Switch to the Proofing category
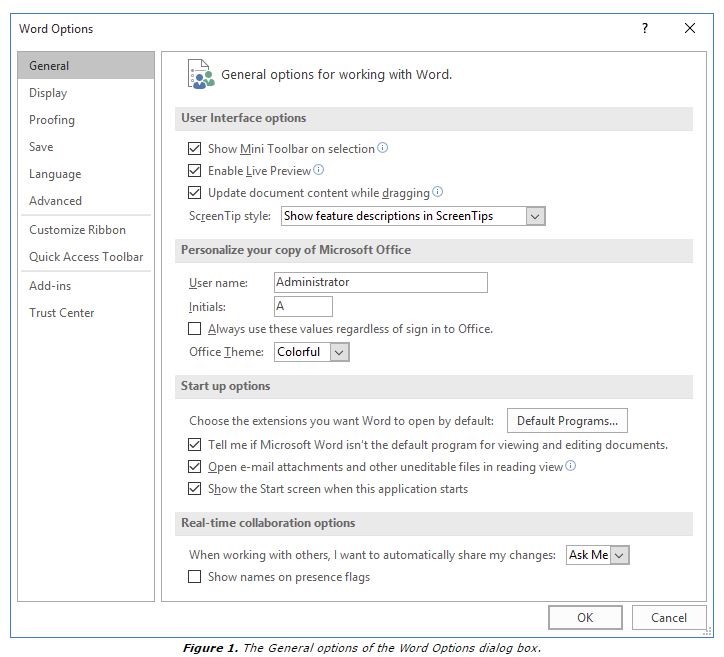The width and height of the screenshot is (724, 657). coord(52,120)
